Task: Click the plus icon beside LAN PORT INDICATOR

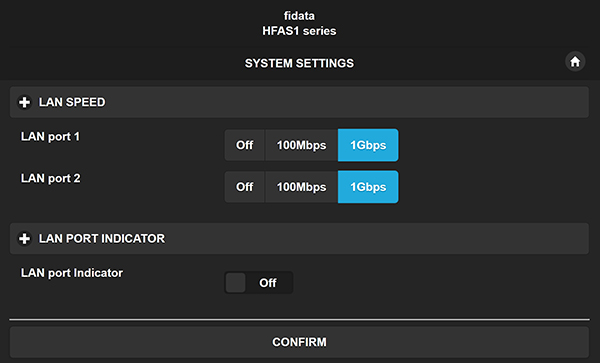Action: (24, 239)
